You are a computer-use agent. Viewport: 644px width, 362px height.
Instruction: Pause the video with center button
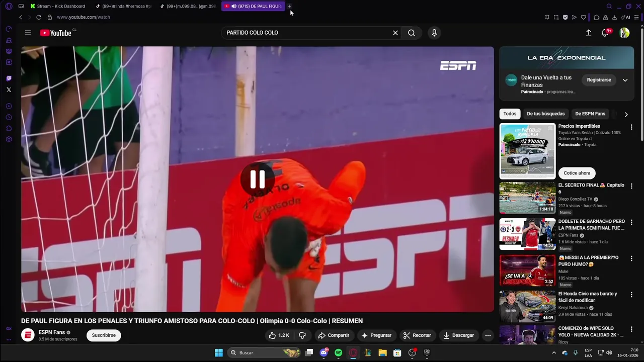[x=258, y=179]
